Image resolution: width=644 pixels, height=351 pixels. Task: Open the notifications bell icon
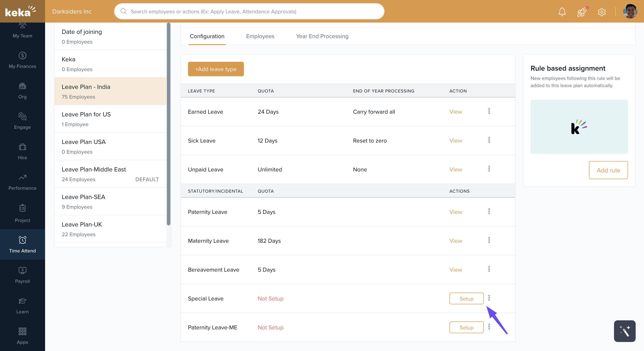point(562,12)
